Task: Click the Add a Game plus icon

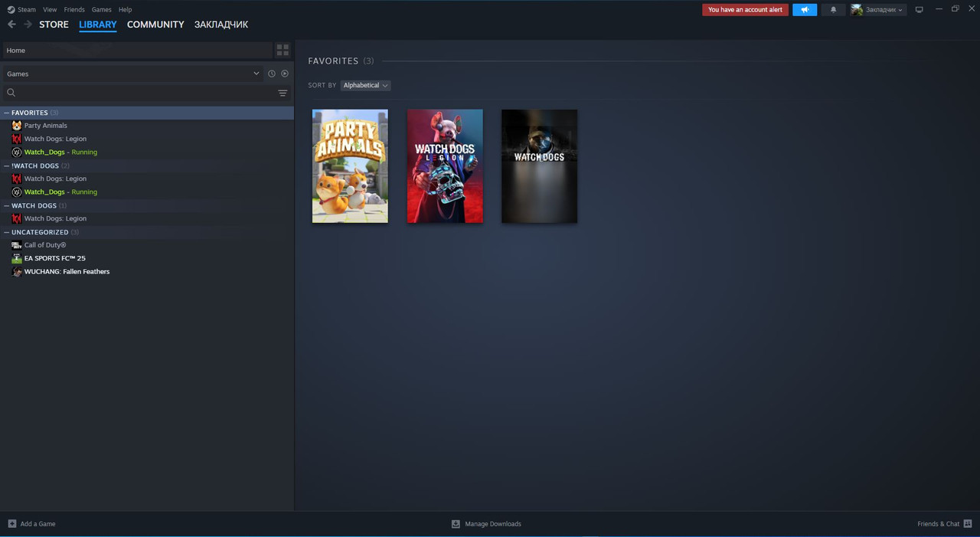Action: click(x=12, y=524)
